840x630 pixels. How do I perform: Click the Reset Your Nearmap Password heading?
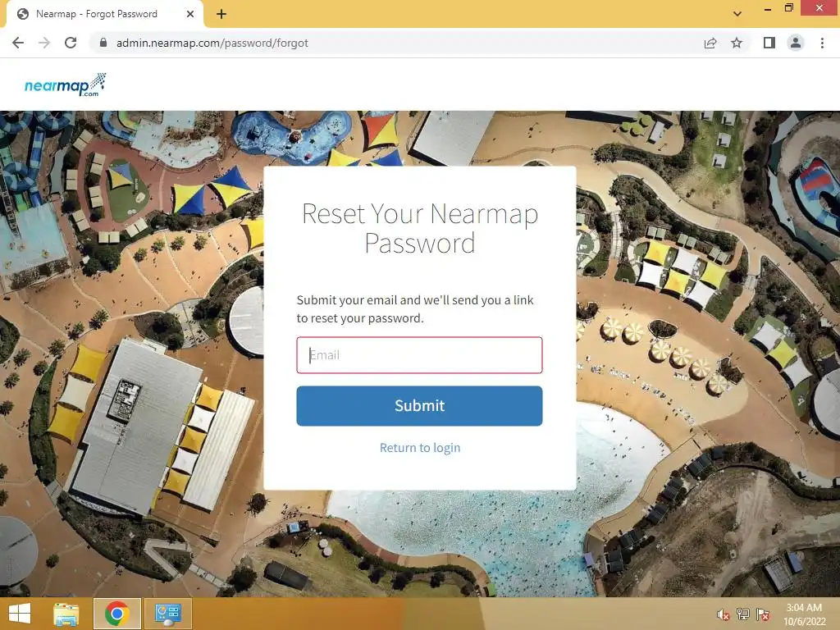tap(420, 228)
